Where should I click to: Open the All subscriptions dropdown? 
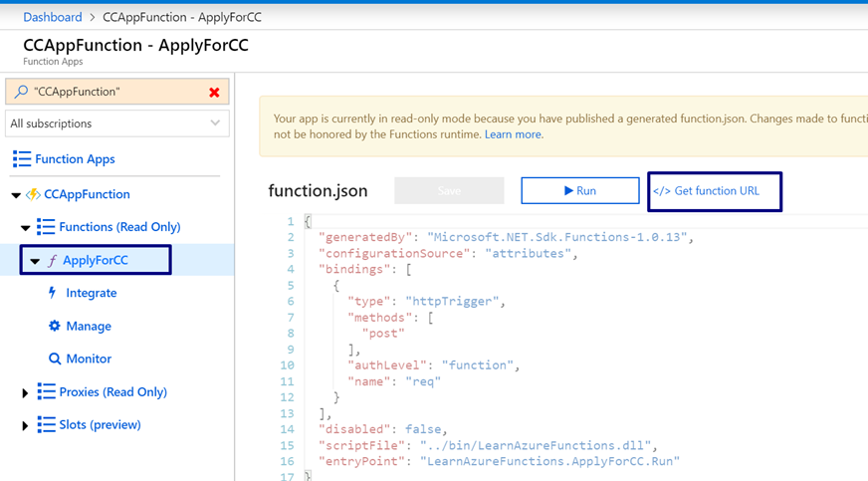[116, 123]
